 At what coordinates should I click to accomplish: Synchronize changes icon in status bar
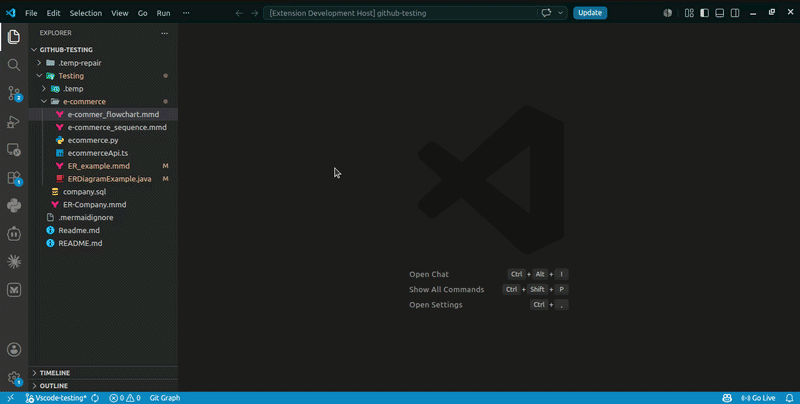click(95, 398)
